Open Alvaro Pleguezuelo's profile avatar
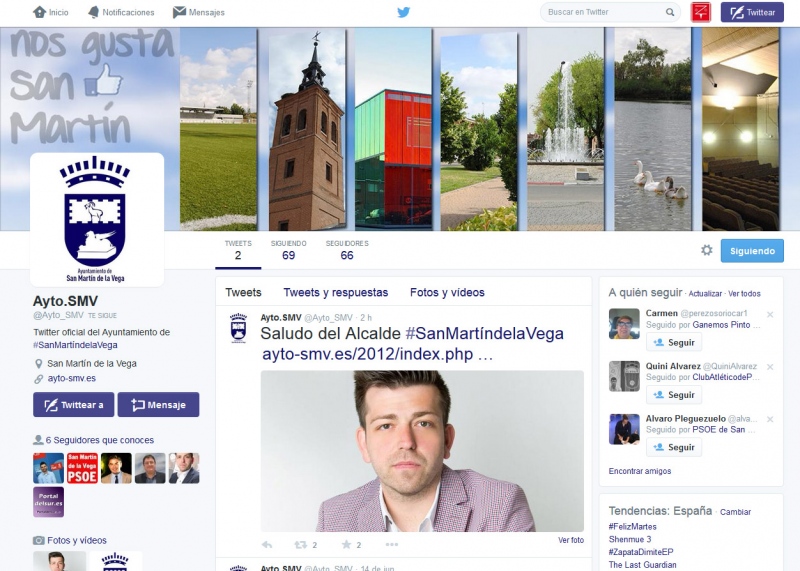Viewport: 800px width, 571px height. pyautogui.click(x=624, y=429)
